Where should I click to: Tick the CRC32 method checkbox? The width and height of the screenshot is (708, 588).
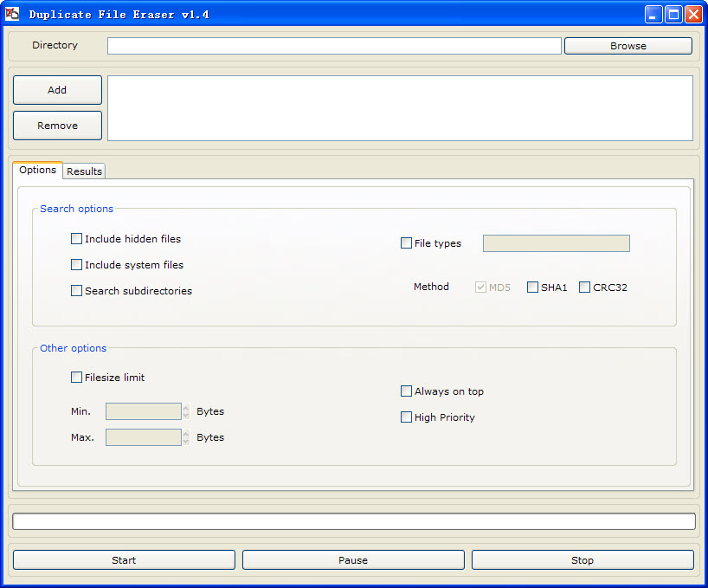584,288
